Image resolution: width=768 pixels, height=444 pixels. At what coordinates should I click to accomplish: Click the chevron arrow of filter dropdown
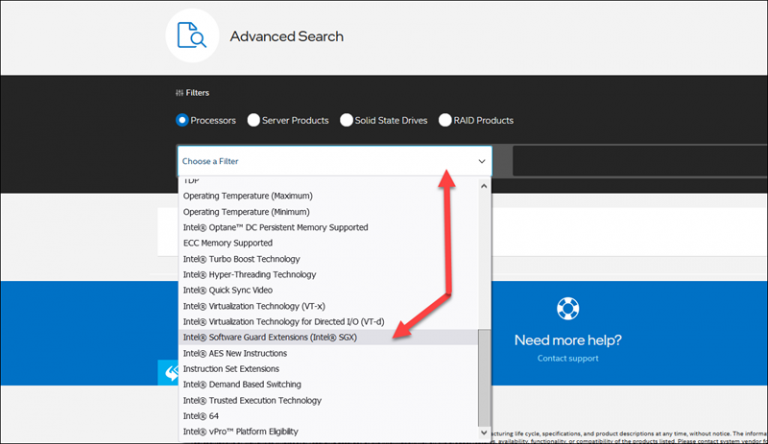[481, 161]
